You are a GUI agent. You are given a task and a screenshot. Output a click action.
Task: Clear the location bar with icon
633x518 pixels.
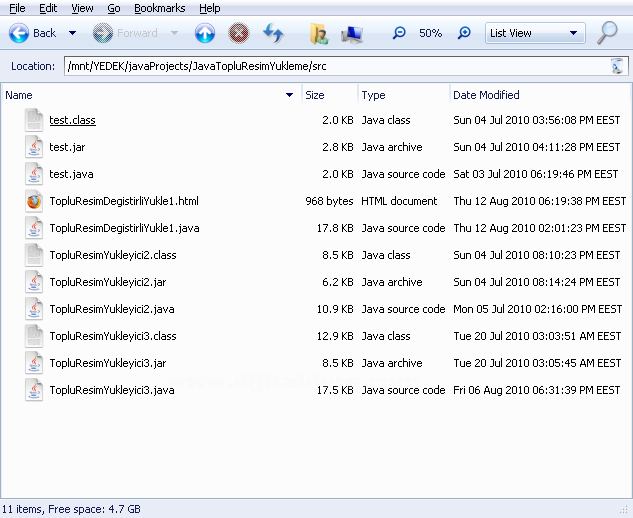pos(617,66)
